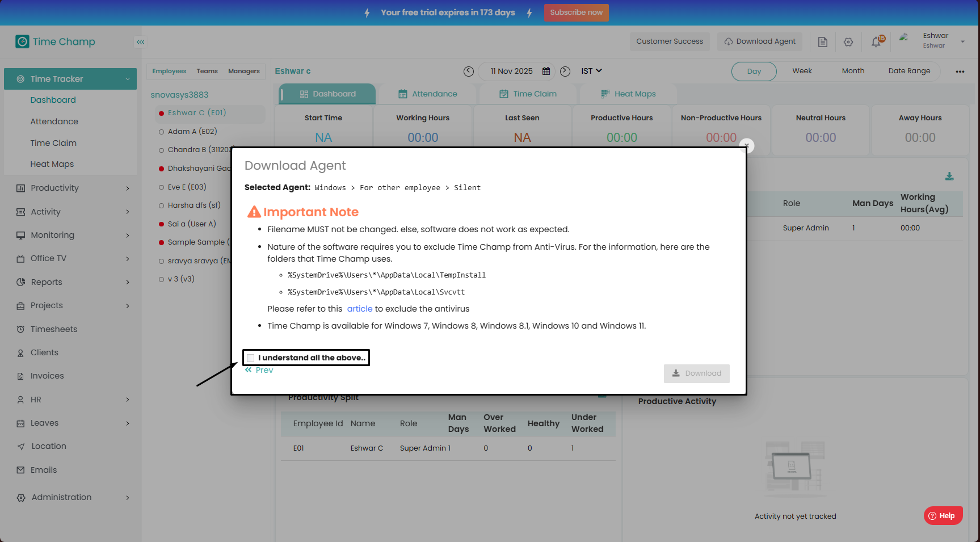The image size is (980, 542).
Task: Open the notifications bell icon
Action: [877, 42]
